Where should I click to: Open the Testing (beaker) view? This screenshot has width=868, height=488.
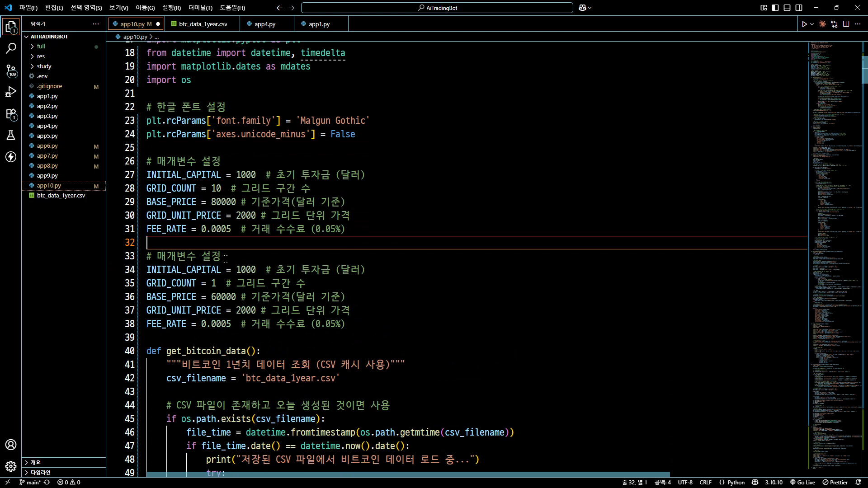point(11,136)
